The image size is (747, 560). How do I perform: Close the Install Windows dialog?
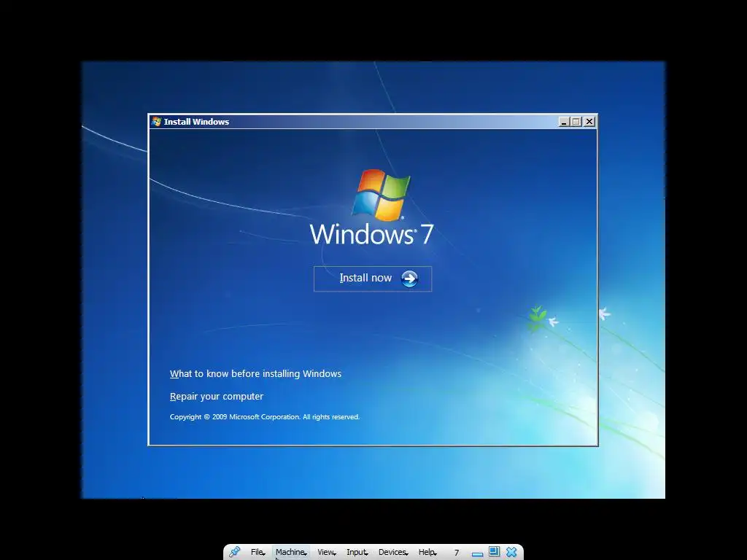[x=589, y=122]
